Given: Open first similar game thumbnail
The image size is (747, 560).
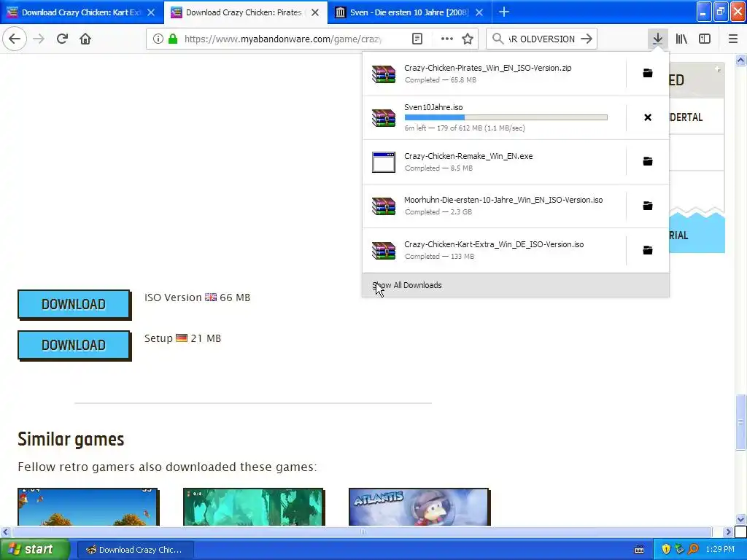Looking at the screenshot, I should (x=88, y=507).
